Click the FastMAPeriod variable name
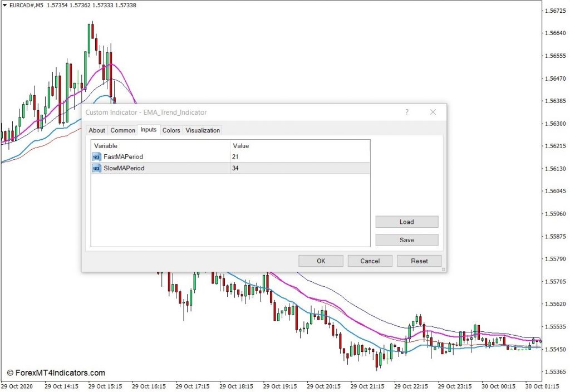 point(123,156)
